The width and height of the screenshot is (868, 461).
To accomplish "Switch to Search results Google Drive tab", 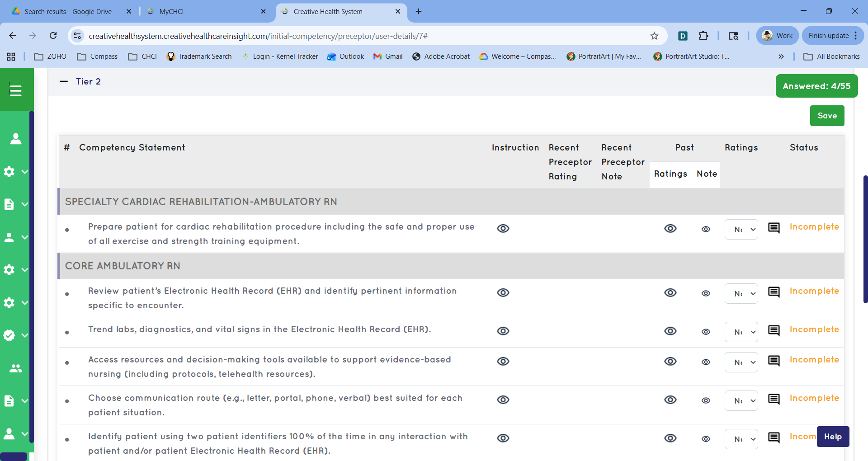I will click(x=68, y=11).
